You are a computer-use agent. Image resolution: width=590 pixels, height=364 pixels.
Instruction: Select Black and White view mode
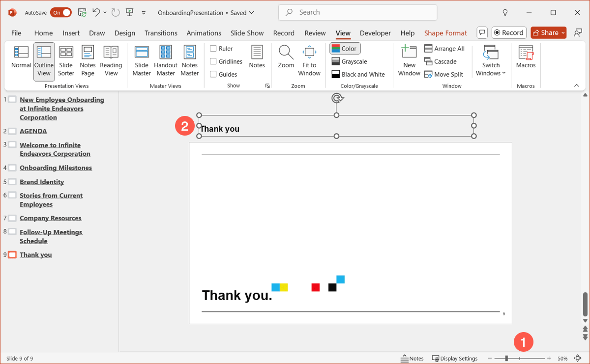(358, 74)
